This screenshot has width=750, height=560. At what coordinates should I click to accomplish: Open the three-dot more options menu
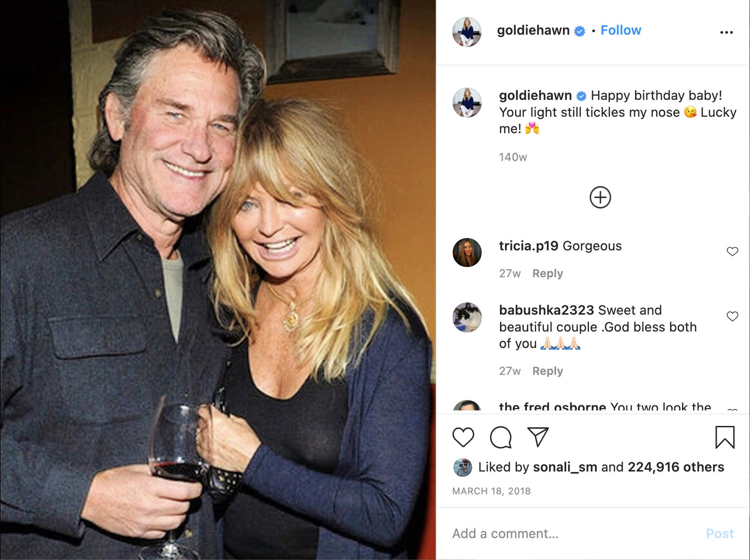726,32
